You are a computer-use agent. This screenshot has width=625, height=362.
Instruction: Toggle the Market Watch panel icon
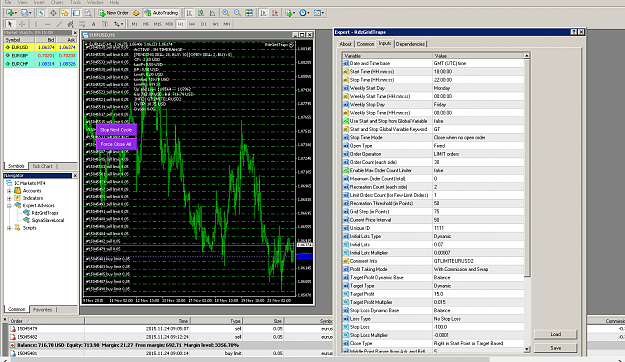pyautogui.click(x=41, y=13)
